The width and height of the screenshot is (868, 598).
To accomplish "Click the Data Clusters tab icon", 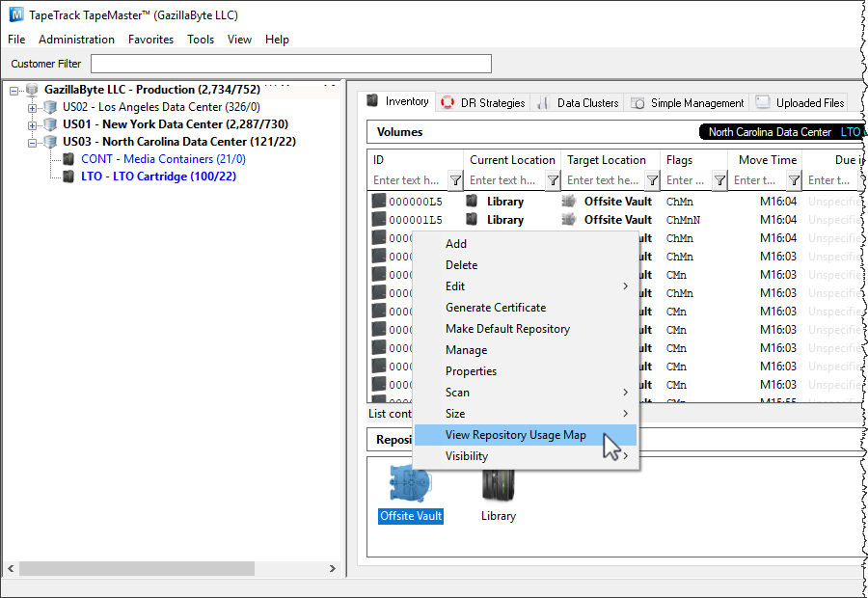I will 544,103.
